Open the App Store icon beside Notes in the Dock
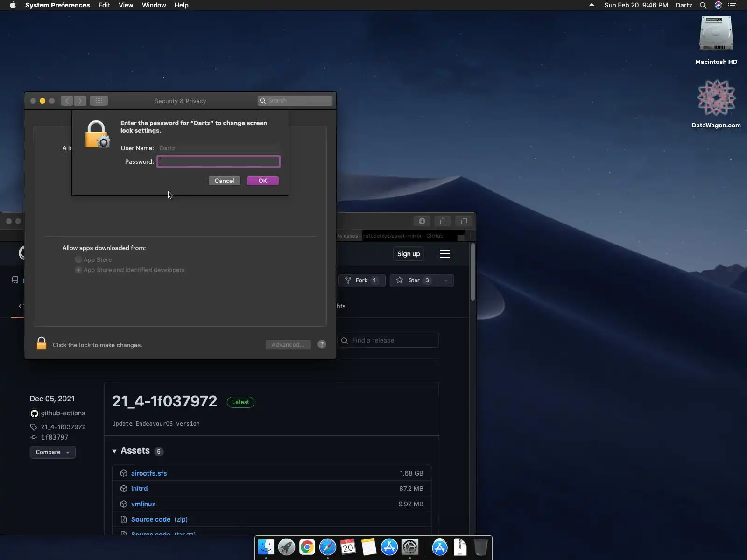The image size is (747, 560). [x=389, y=547]
